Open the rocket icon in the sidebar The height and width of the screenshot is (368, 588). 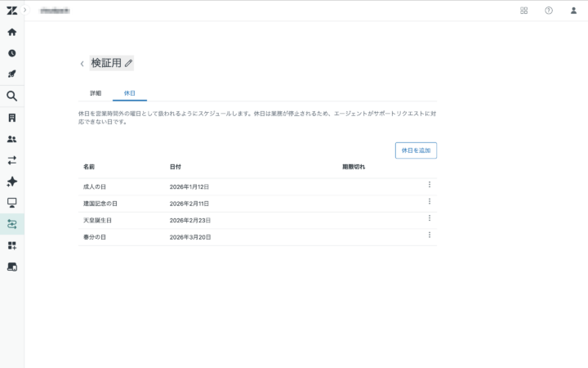click(x=11, y=74)
